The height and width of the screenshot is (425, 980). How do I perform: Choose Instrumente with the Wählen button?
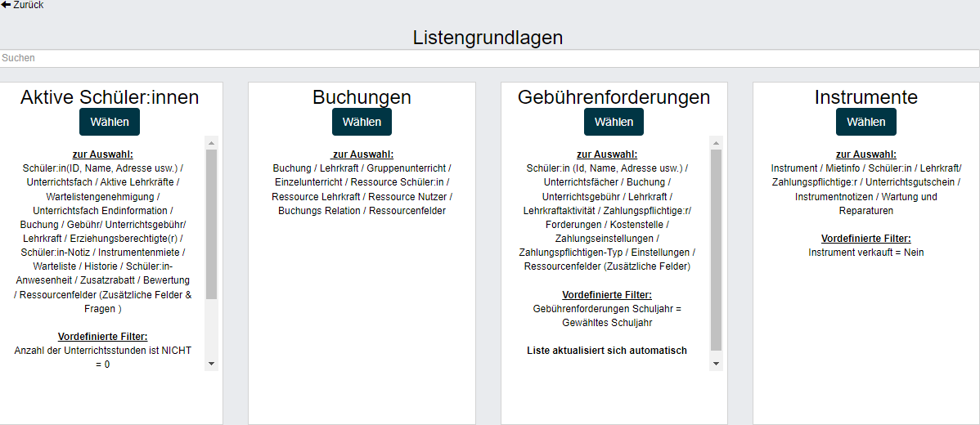click(x=865, y=122)
